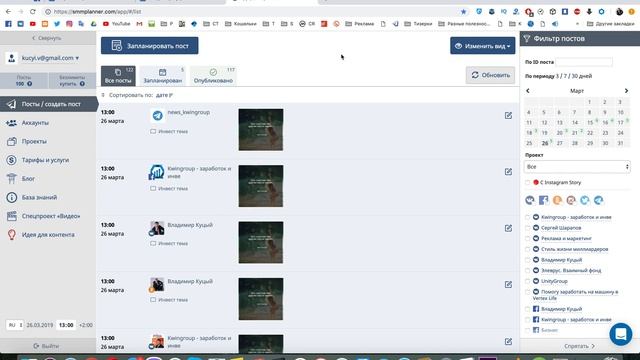Check the Элеврус. Взаимный фонд account
This screenshot has width=640, height=360.
[527, 270]
